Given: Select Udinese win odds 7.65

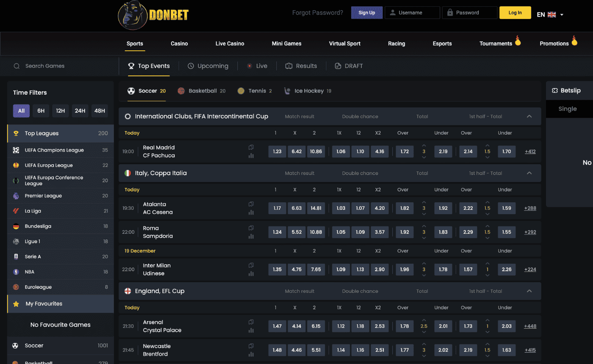Looking at the screenshot, I should [316, 270].
